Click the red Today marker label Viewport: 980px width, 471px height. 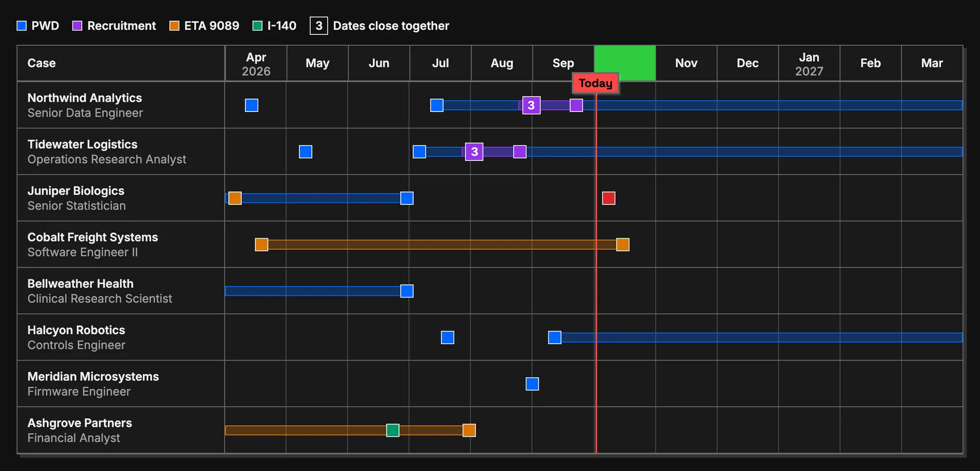tap(596, 83)
